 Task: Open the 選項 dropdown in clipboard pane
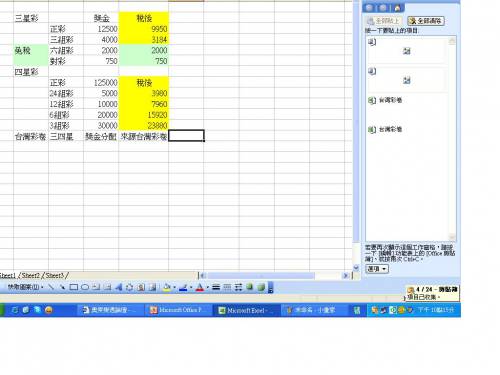point(377,269)
